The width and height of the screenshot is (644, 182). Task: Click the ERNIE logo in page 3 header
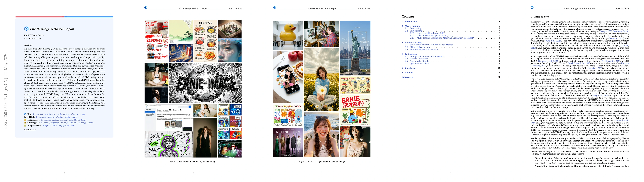click(x=274, y=7)
